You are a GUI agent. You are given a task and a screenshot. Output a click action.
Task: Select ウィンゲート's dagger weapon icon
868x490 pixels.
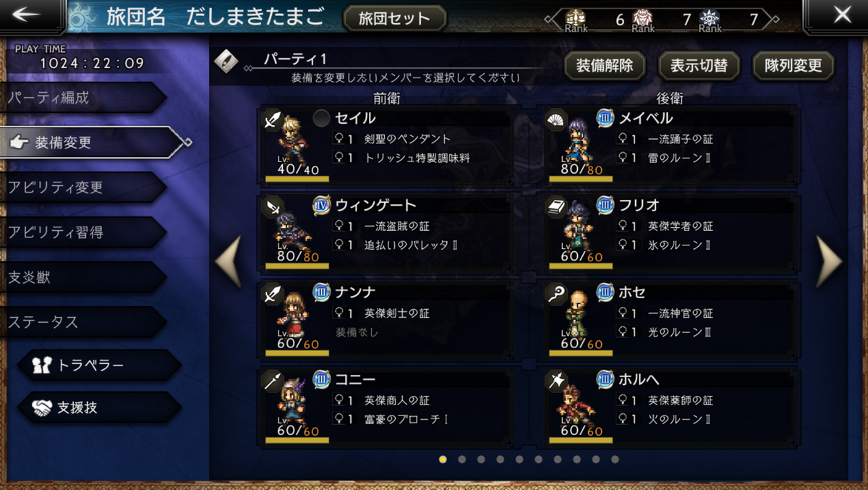[273, 206]
